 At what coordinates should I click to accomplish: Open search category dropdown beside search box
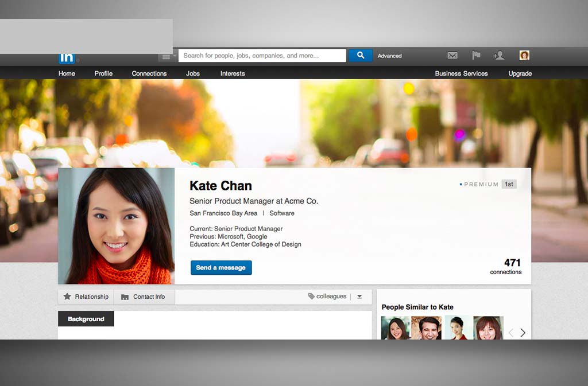167,56
